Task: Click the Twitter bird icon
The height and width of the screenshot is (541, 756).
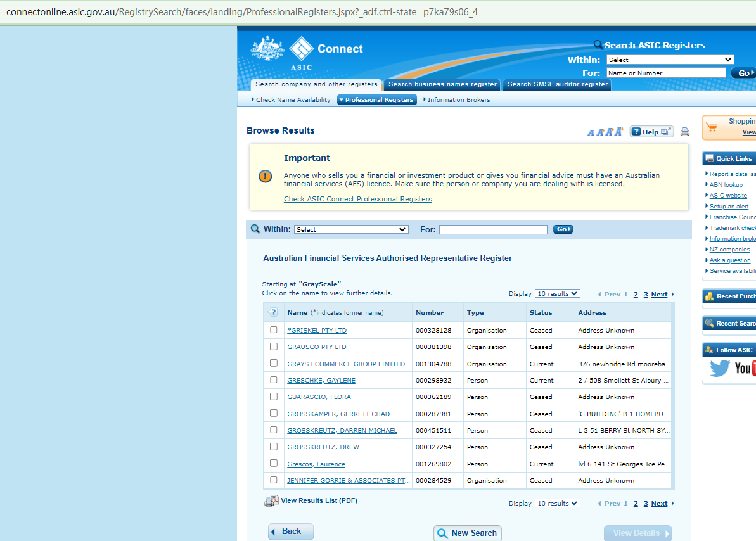Action: [x=719, y=368]
